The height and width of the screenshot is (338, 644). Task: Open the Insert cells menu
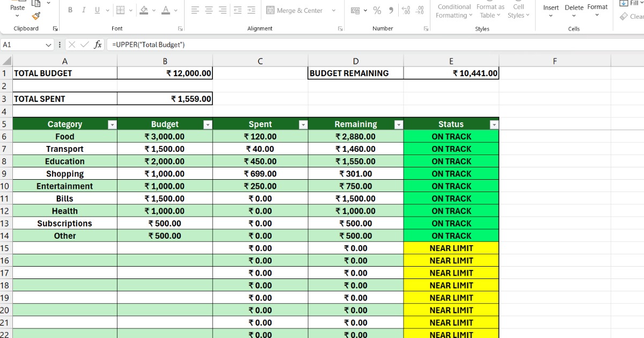551,11
